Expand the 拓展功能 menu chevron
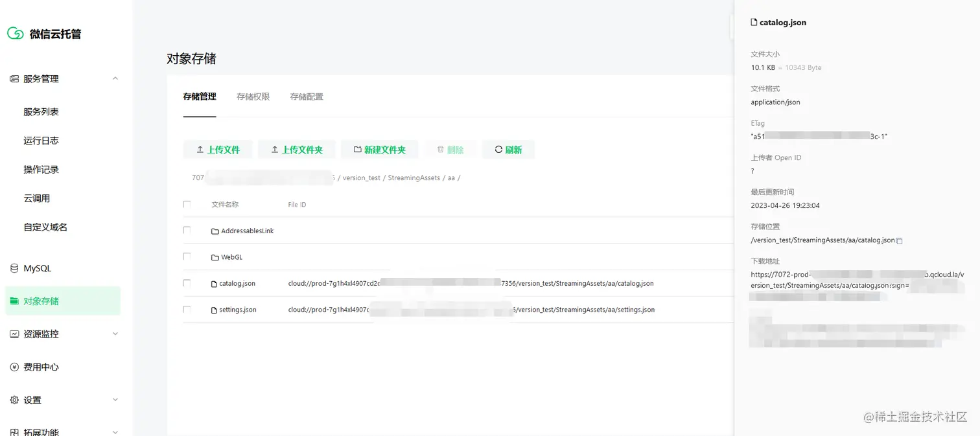 pos(115,432)
